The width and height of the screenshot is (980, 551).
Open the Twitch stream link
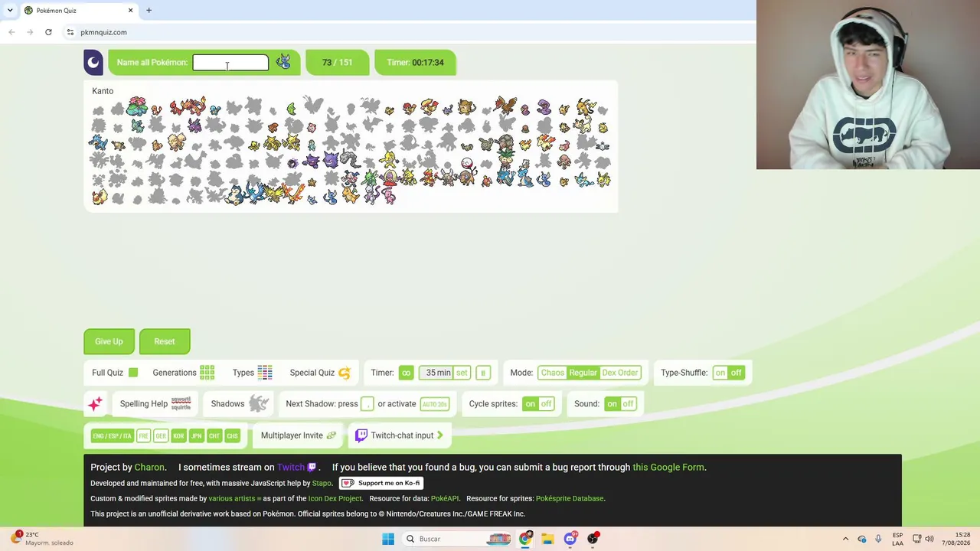(x=296, y=468)
